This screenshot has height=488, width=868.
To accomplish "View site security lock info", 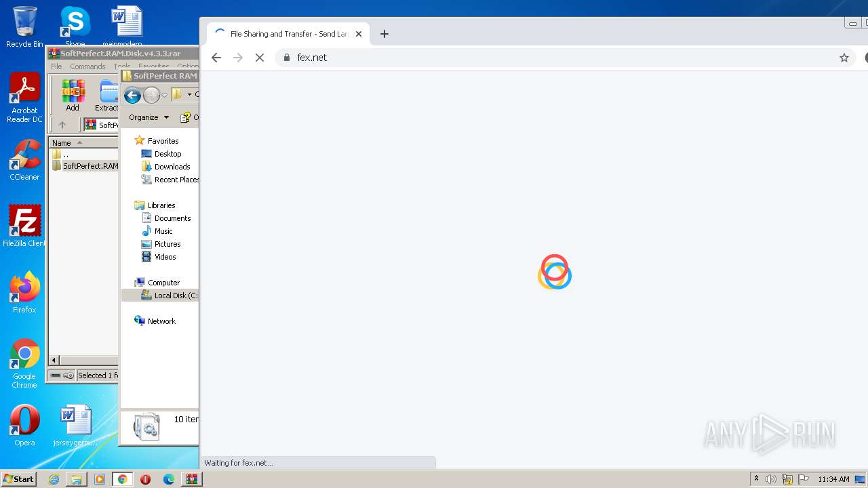I will [x=286, y=58].
